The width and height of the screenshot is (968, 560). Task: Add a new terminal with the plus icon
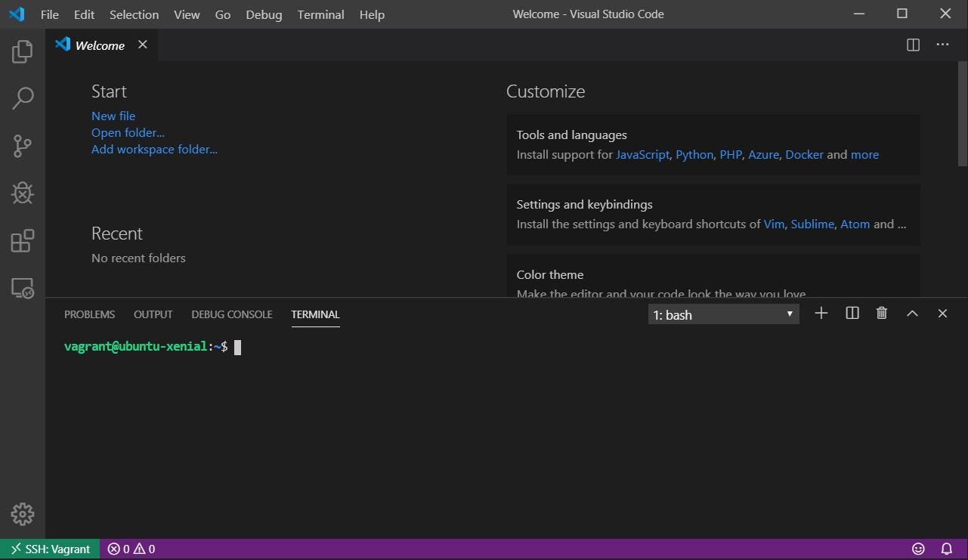(821, 313)
